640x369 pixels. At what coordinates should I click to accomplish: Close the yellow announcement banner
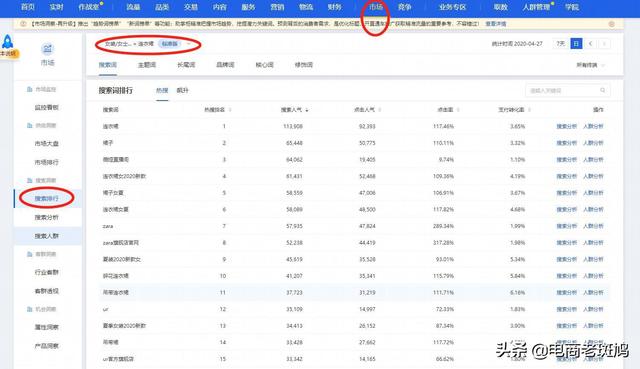(x=611, y=24)
